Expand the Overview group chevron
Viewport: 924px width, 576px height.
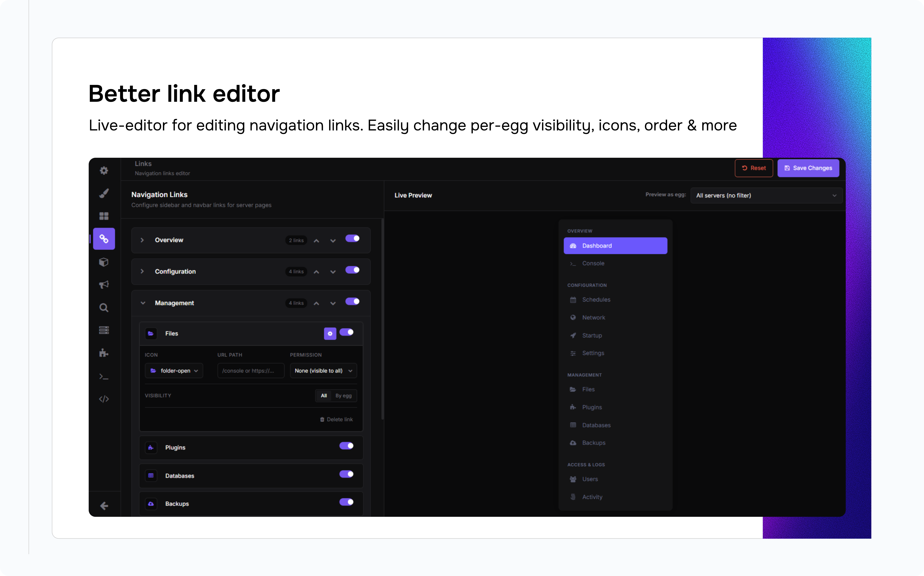pyautogui.click(x=142, y=240)
